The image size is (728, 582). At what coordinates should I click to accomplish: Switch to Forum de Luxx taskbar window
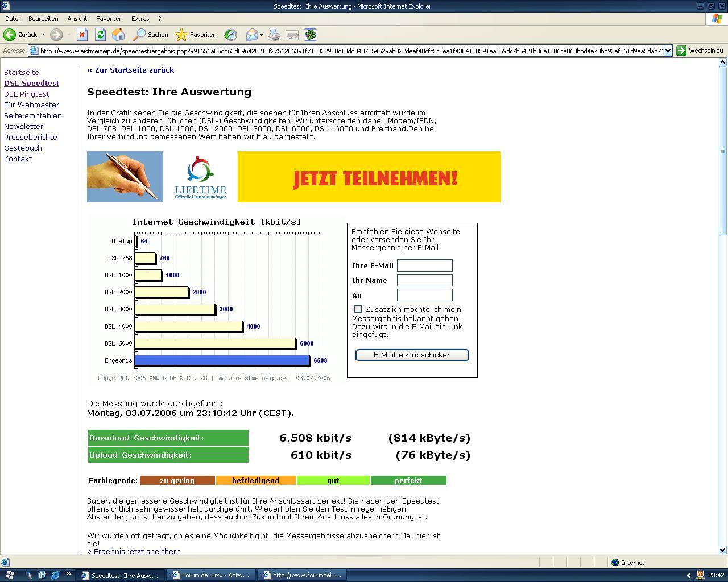coord(211,575)
